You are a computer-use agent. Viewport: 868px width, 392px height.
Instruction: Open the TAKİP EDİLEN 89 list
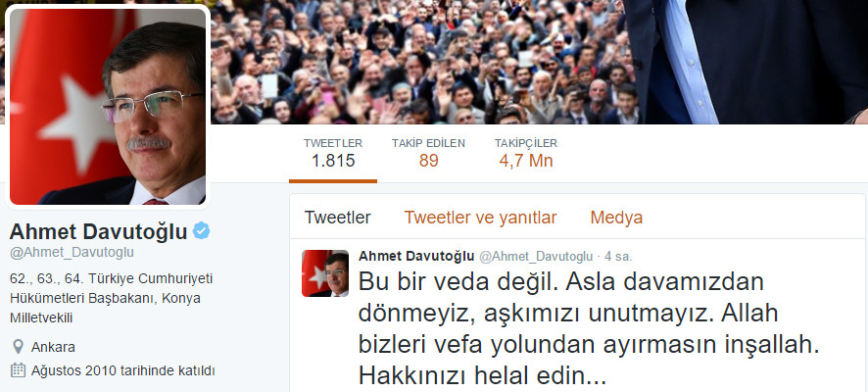click(428, 153)
